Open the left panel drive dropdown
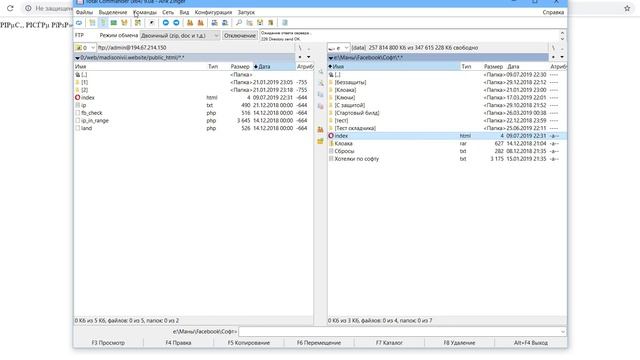This screenshot has height=360, width=640. (x=85, y=48)
